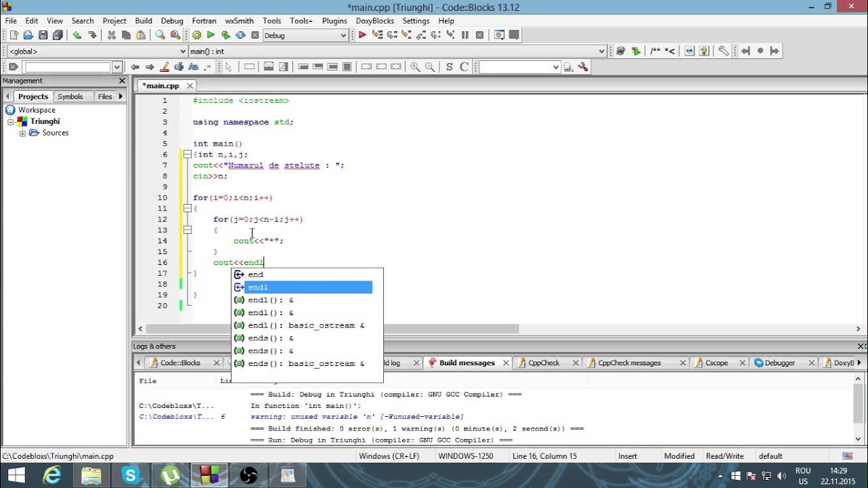Image resolution: width=868 pixels, height=488 pixels.
Task: Insert Doxygen block comment icon
Action: (x=655, y=51)
